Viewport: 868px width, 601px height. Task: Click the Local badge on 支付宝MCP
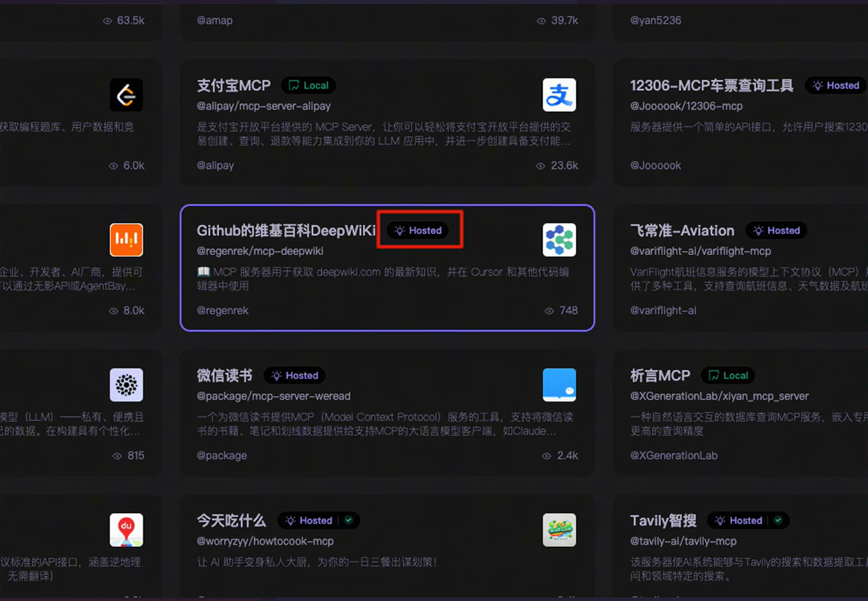[308, 85]
